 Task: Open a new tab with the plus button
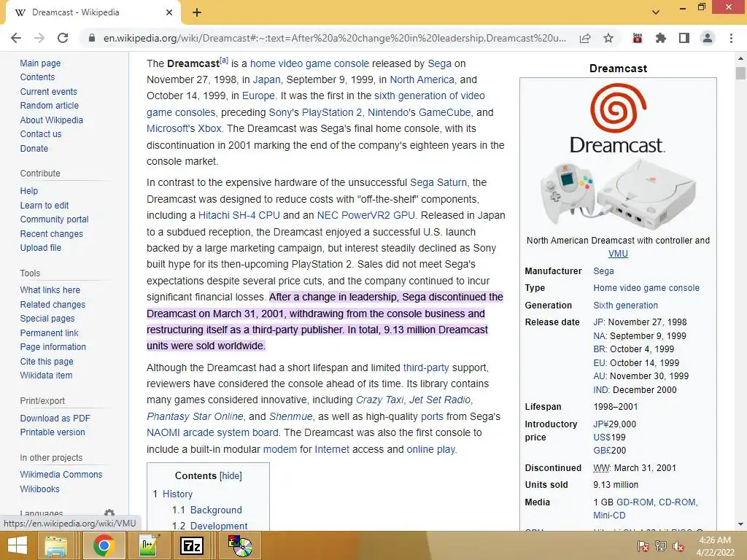197,12
